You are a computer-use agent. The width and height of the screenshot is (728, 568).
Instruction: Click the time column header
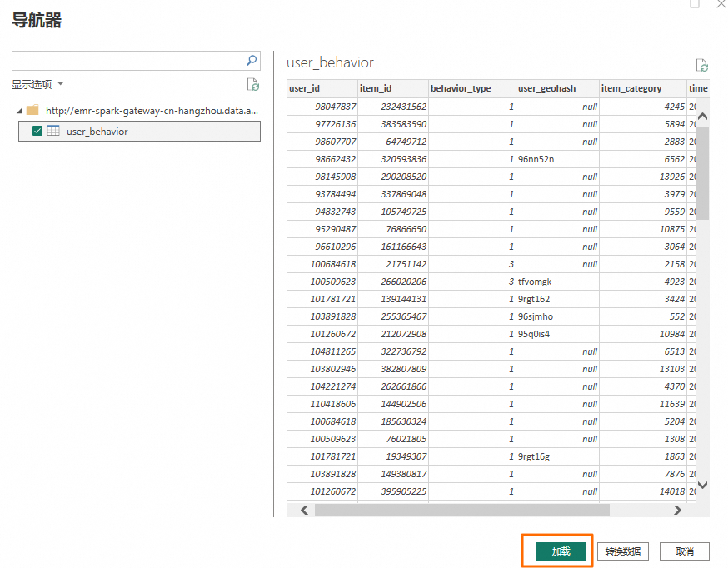[x=698, y=88]
